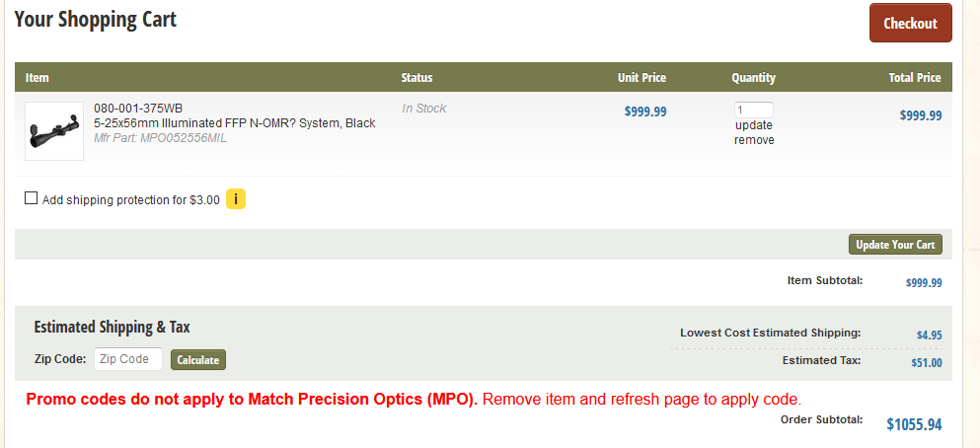Screen dimensions: 980x448
Task: Click the red Checkout button
Action: click(911, 23)
